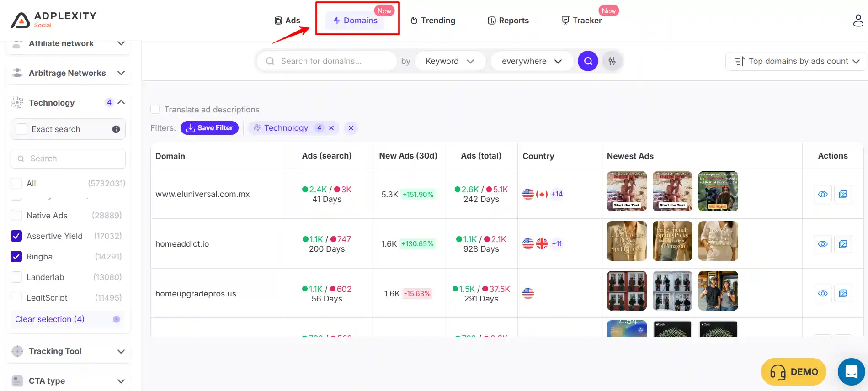Click Canada flag in eluniversal.com.mx row
The width and height of the screenshot is (868, 391).
[542, 194]
